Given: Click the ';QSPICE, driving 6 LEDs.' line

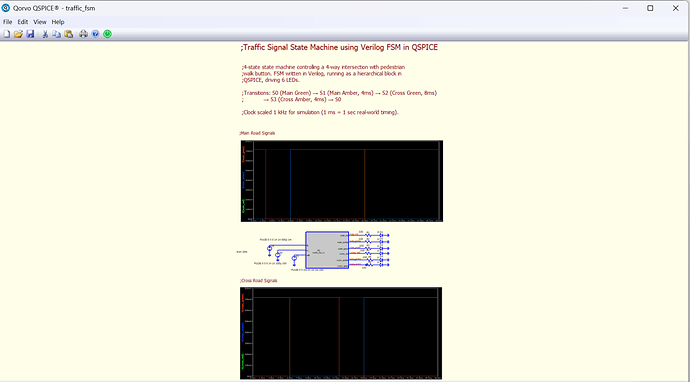Looking at the screenshot, I should pos(271,80).
